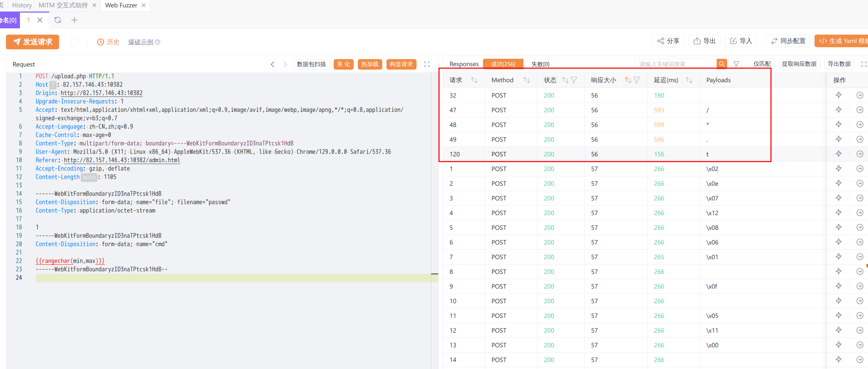Image resolution: width=868 pixels, height=369 pixels.
Task: Click the lightning icon on request 32 row
Action: coord(838,95)
